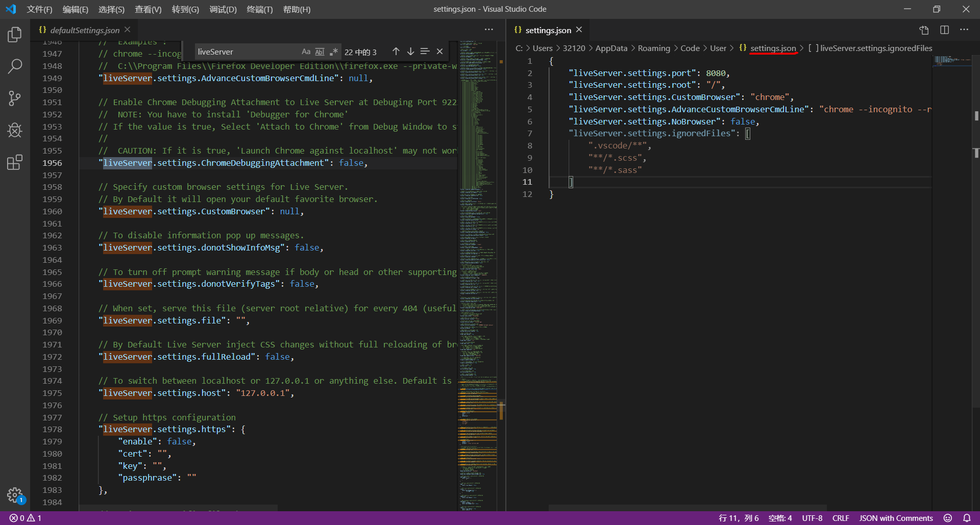The width and height of the screenshot is (980, 525).
Task: Open the Explorer view in activity bar
Action: click(x=15, y=35)
